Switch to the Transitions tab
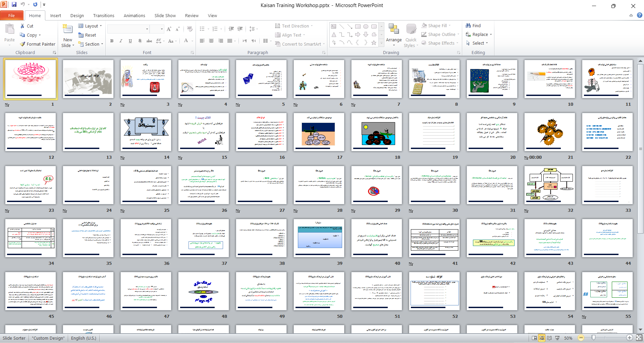The width and height of the screenshot is (644, 343). [x=104, y=15]
